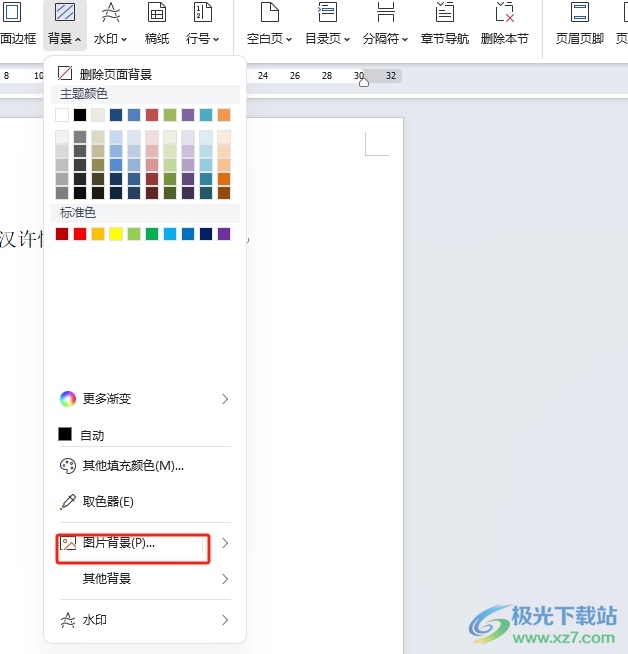Pick dark navy standard color swatch

206,234
